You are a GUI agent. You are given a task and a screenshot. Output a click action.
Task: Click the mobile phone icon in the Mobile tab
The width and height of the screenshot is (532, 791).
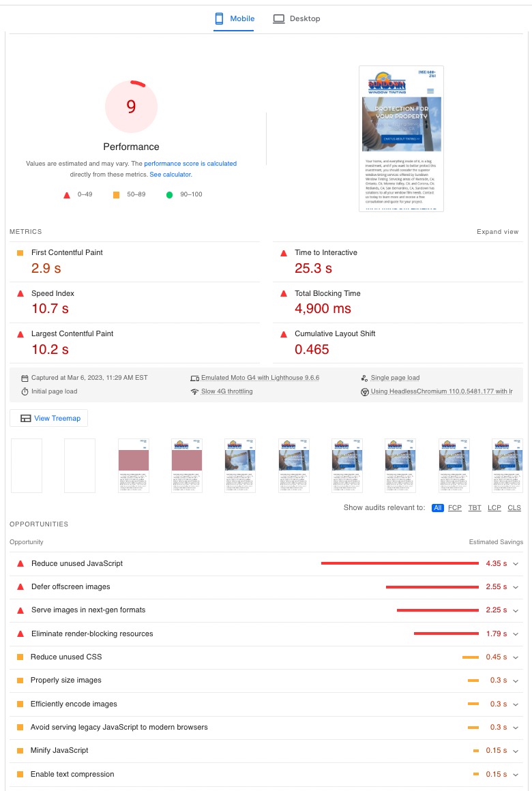point(220,19)
